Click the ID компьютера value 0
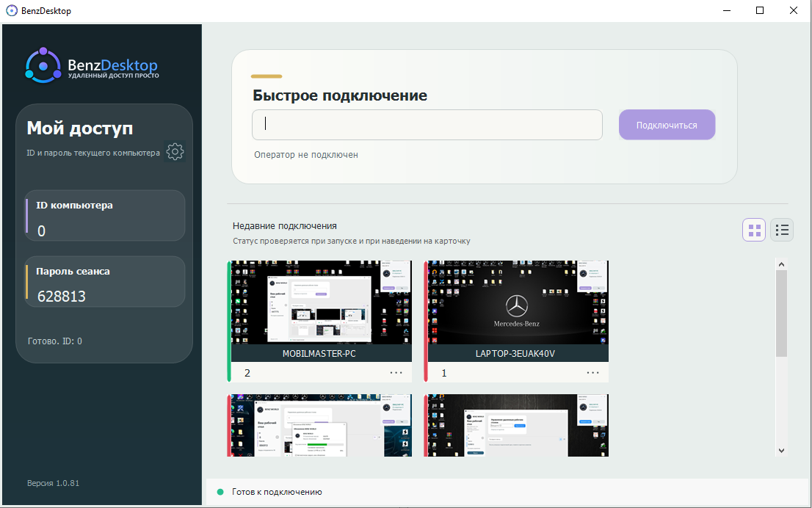812x508 pixels. pos(41,231)
